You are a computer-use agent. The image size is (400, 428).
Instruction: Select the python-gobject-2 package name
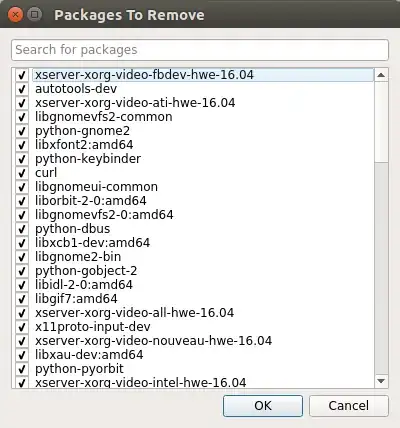click(86, 271)
